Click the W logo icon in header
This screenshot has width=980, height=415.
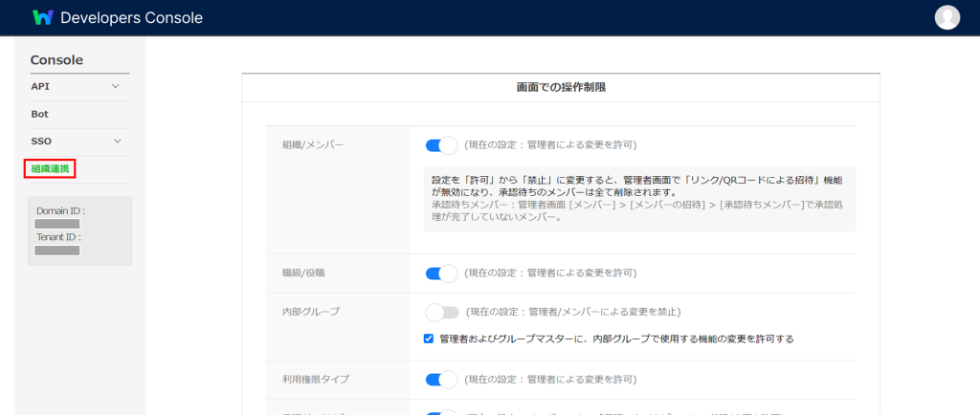[x=43, y=17]
